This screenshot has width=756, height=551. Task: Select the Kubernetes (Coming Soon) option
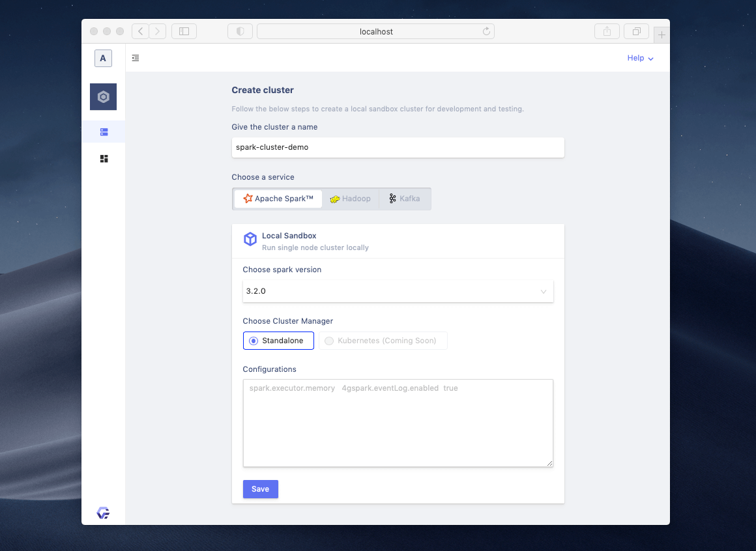[383, 341]
